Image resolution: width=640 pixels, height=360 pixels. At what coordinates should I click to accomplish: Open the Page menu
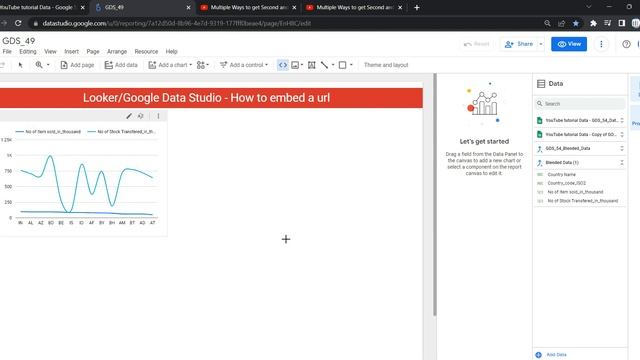coord(93,51)
